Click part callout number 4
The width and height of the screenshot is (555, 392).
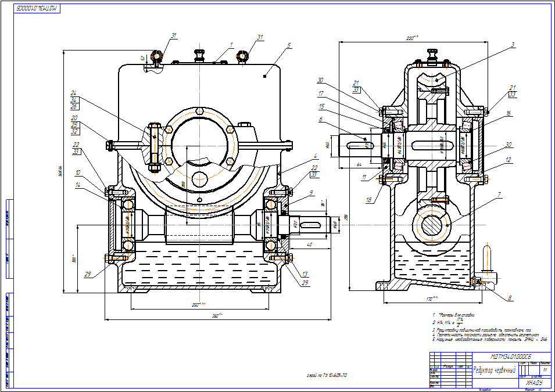315,156
